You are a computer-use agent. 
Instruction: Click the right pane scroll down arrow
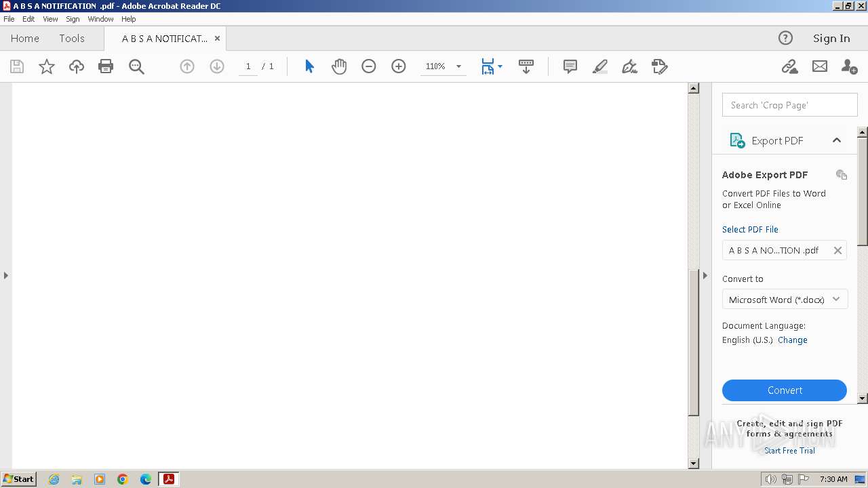(x=863, y=399)
